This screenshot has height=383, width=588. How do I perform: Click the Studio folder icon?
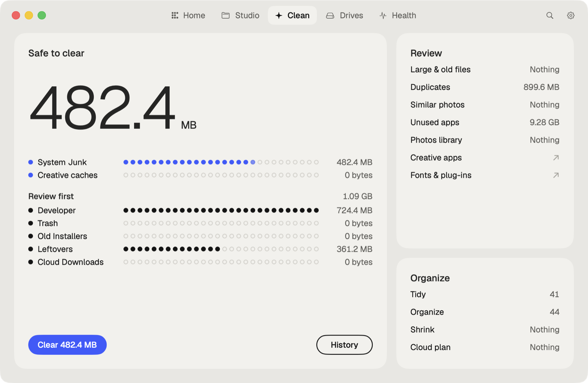click(225, 15)
